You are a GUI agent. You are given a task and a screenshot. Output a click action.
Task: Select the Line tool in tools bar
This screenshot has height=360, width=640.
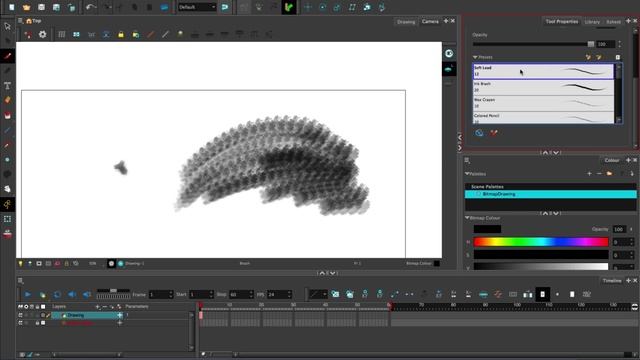[x=7, y=130]
